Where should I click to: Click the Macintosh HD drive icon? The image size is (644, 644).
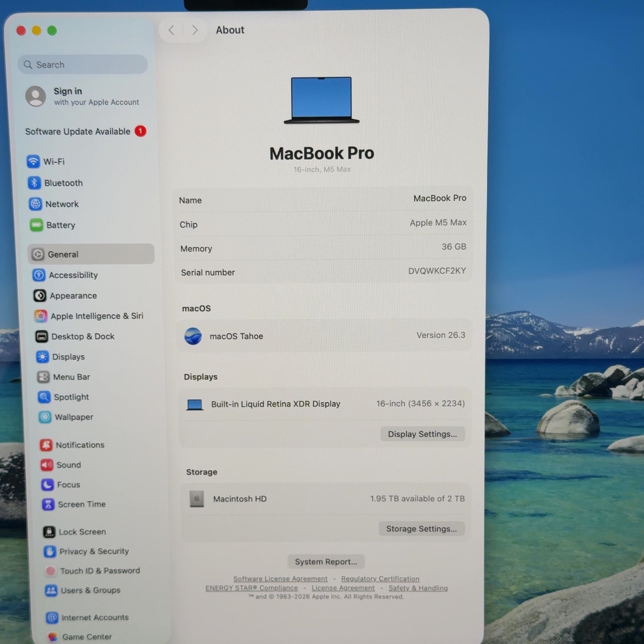point(197,499)
